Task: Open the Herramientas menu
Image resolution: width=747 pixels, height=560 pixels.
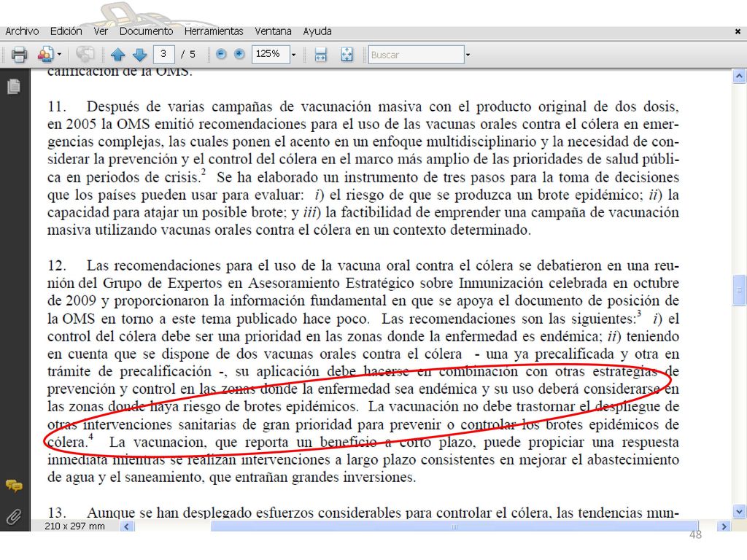Action: click(x=214, y=31)
